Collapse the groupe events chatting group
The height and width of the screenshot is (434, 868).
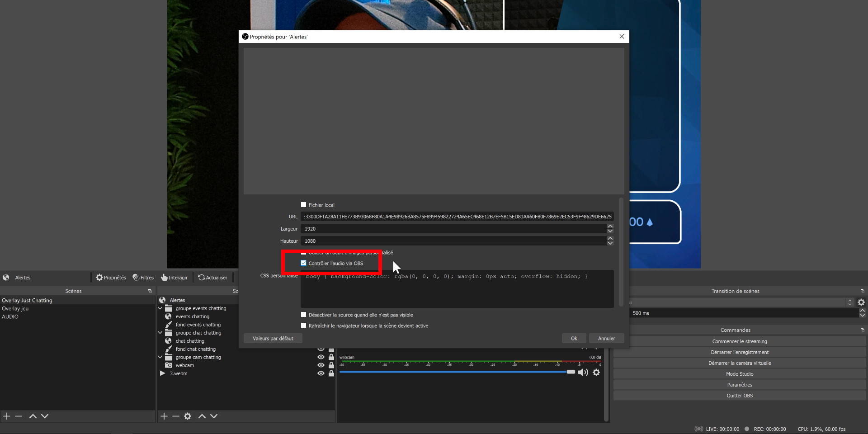pos(160,308)
